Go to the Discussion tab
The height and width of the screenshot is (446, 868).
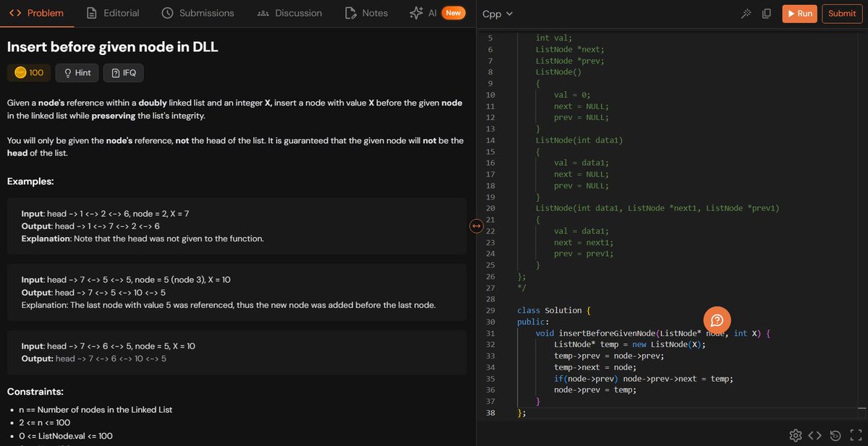[x=289, y=13]
